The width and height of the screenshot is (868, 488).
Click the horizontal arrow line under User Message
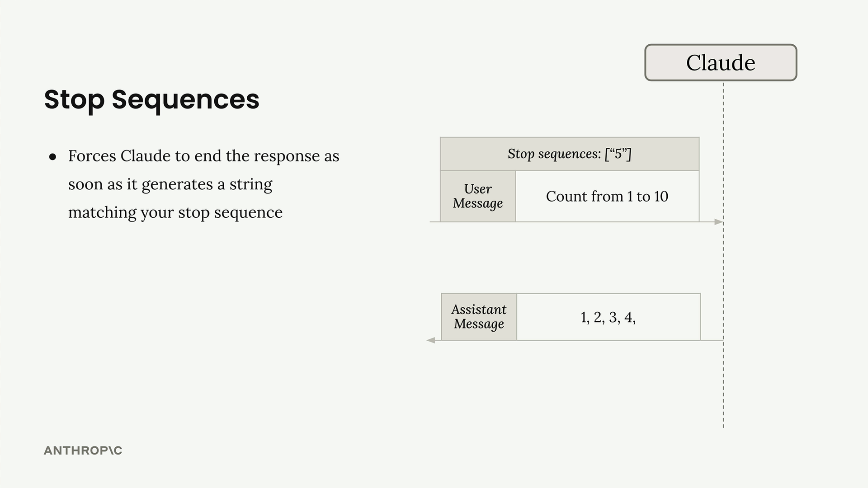click(x=576, y=222)
